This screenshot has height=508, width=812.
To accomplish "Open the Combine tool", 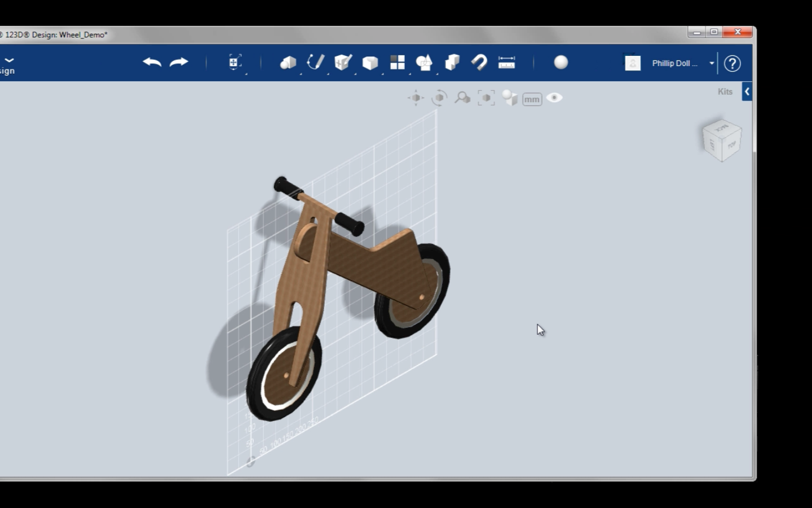I will (x=452, y=62).
